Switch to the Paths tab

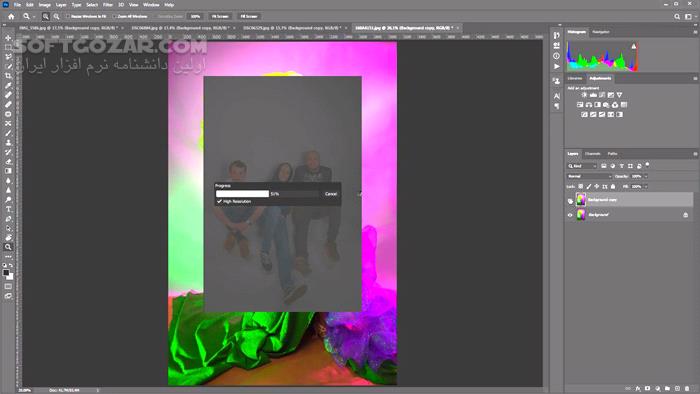(x=612, y=154)
